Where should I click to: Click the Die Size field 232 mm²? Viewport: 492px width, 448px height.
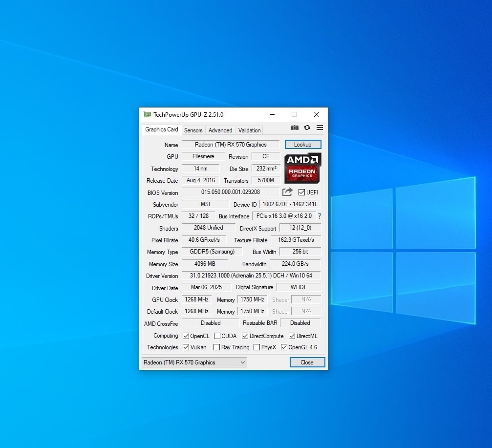pyautogui.click(x=266, y=169)
